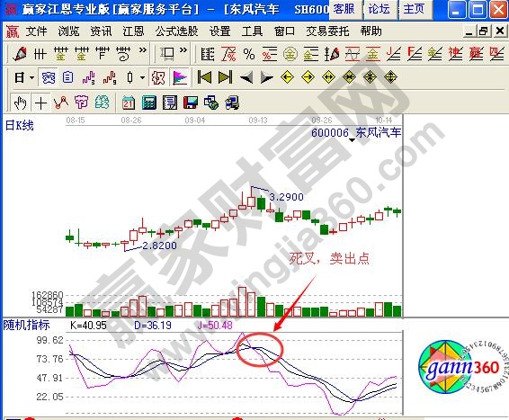Click the 客服 button in title bar
This screenshot has width=509, height=420.
tap(345, 9)
